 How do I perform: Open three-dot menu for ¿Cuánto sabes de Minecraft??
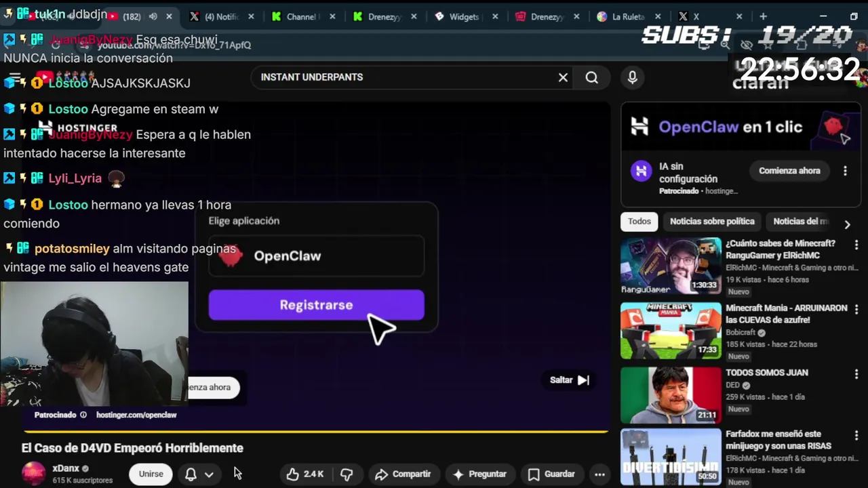pos(856,245)
